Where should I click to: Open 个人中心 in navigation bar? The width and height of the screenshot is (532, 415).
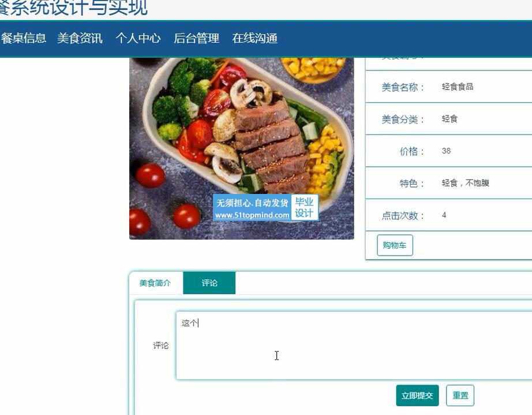pos(138,38)
